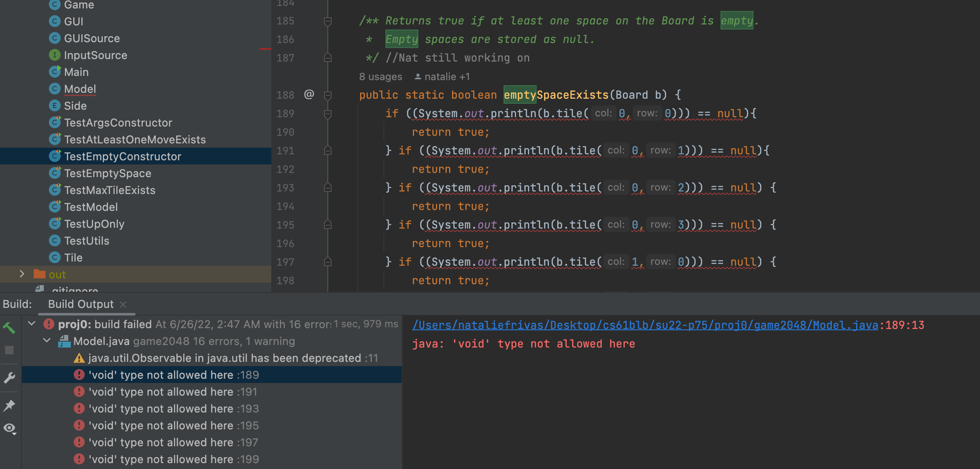Screen dimensions: 980x469
Task: Fold the javadoc comment at line 185
Action: [x=328, y=21]
